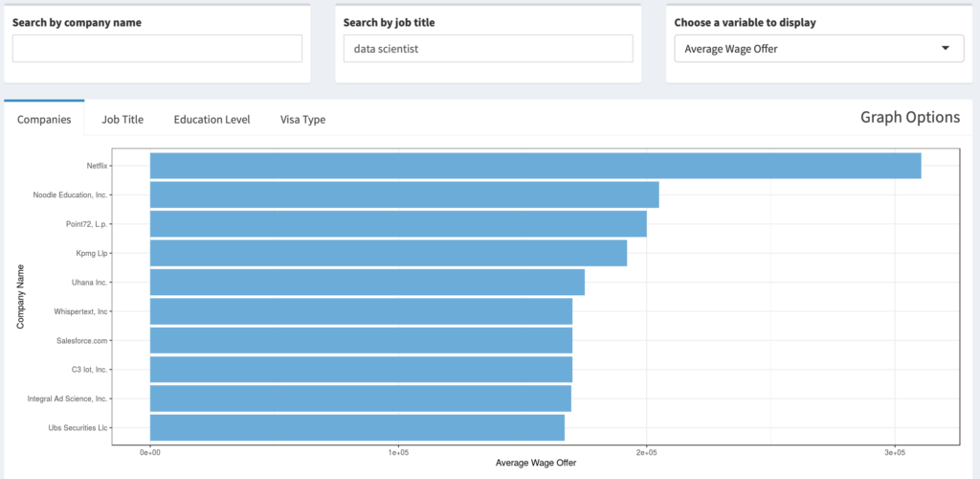Click the job title field containing 'data scientist'
This screenshot has width=980, height=479.
click(488, 48)
